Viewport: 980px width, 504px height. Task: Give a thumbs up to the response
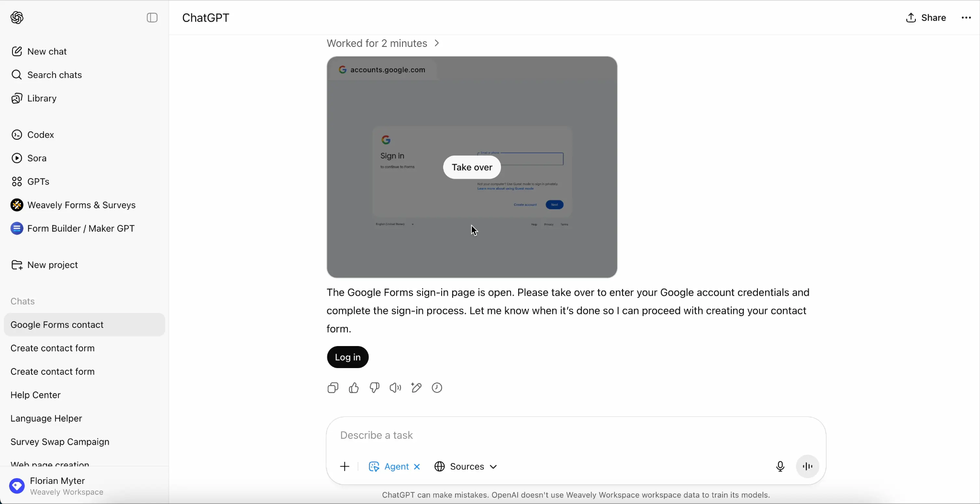(x=354, y=388)
